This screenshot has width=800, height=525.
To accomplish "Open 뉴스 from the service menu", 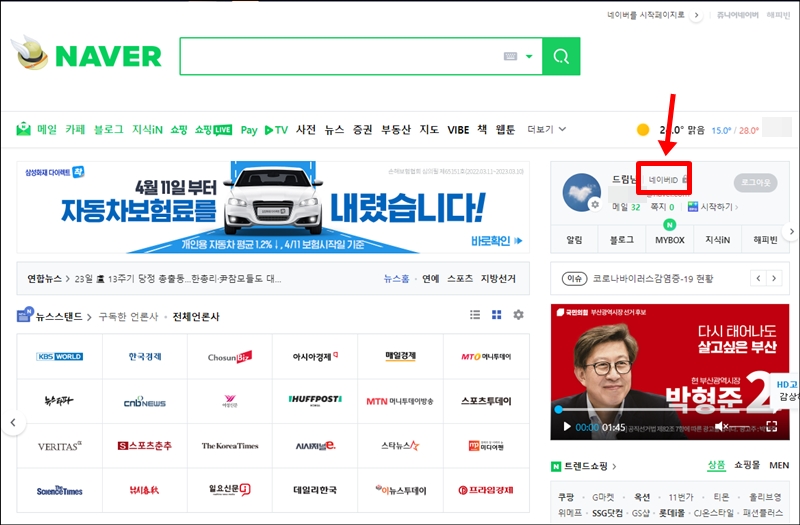I will tap(334, 129).
